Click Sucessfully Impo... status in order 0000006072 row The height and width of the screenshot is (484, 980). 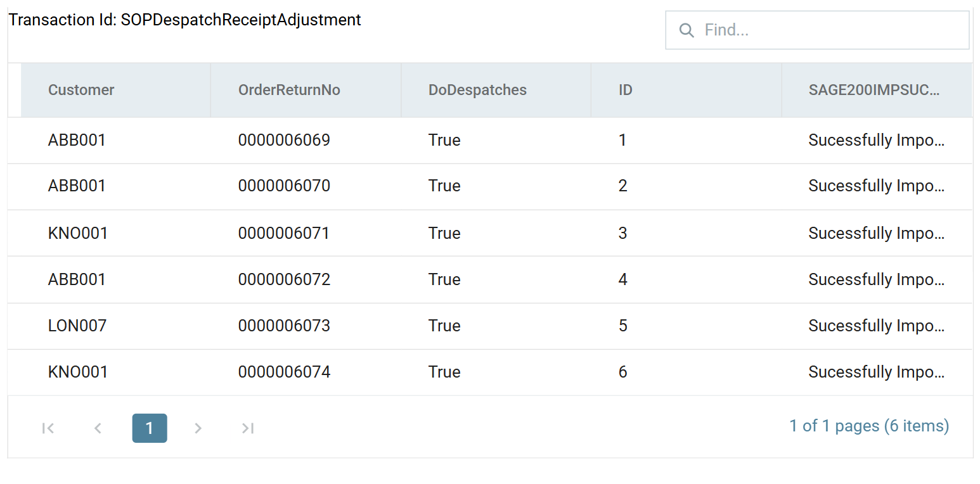pyautogui.click(x=877, y=279)
